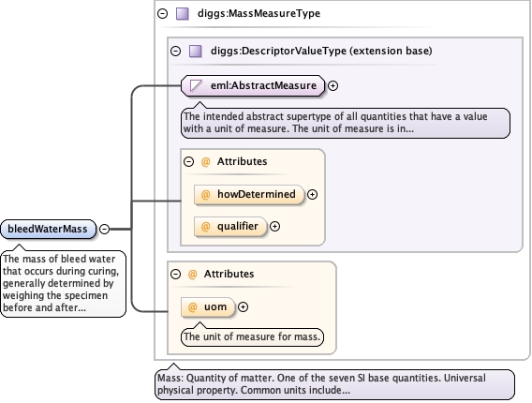Collapse the diggs:MassMeasureType section

point(163,13)
